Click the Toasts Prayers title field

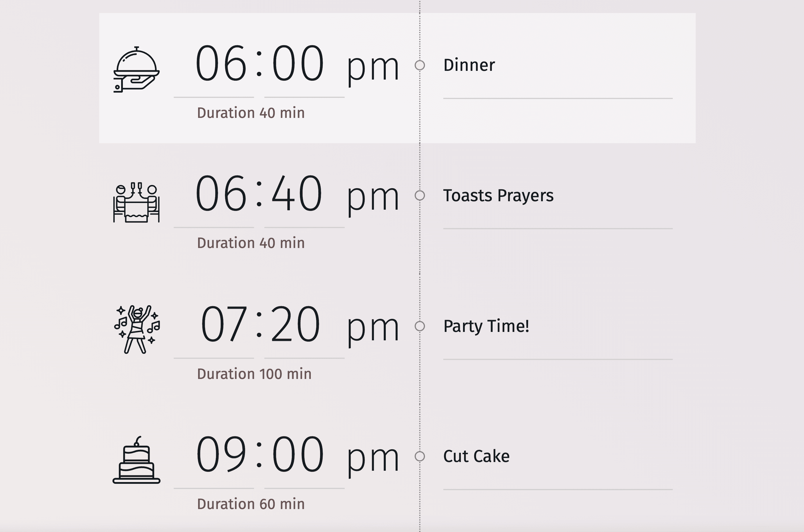[x=557, y=195]
